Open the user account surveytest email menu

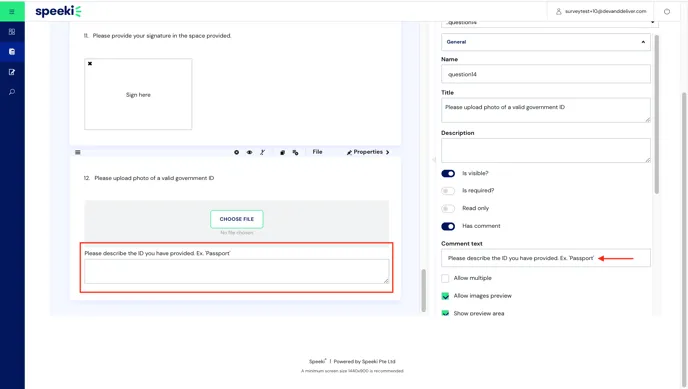pos(601,11)
